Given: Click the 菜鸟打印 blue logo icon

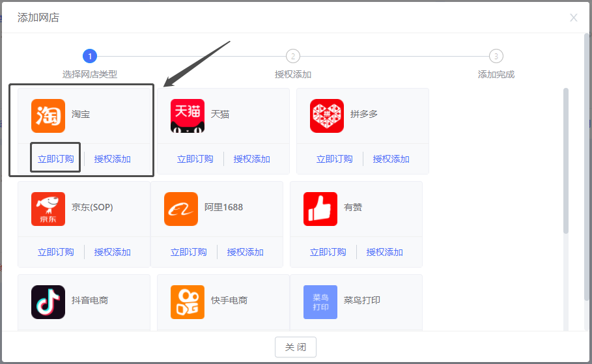Looking at the screenshot, I should point(320,302).
